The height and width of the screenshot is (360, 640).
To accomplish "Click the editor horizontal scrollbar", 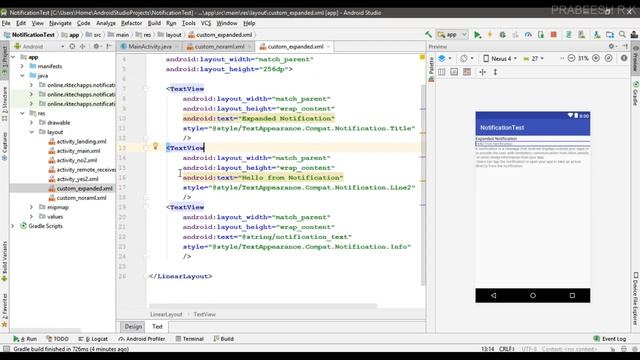I will tap(263, 305).
